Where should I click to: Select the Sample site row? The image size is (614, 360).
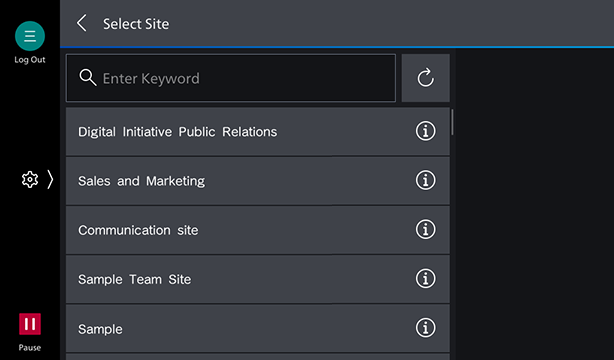258,328
